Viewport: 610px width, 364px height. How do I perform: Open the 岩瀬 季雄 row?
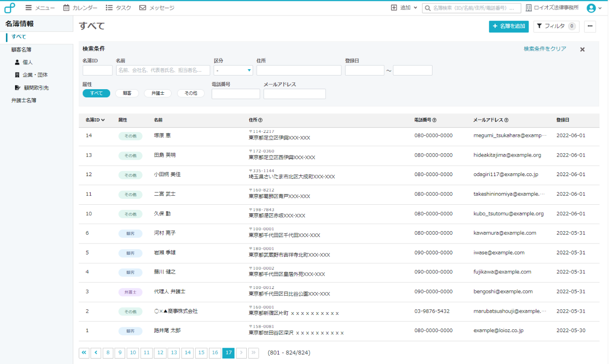coord(339,253)
